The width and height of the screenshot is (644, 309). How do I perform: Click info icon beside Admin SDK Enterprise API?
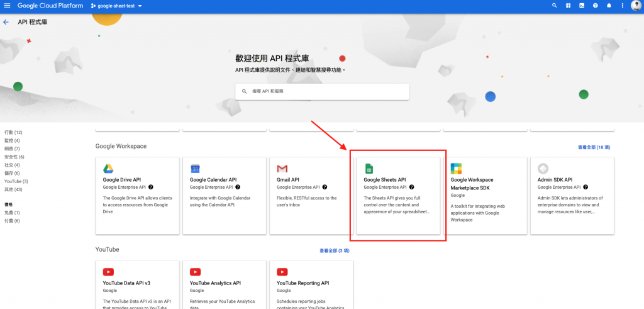pos(586,187)
